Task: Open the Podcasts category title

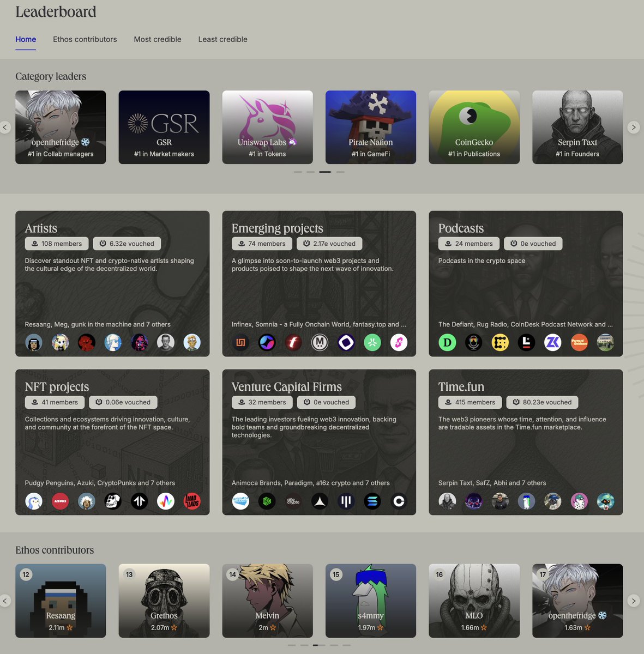Action: [461, 228]
